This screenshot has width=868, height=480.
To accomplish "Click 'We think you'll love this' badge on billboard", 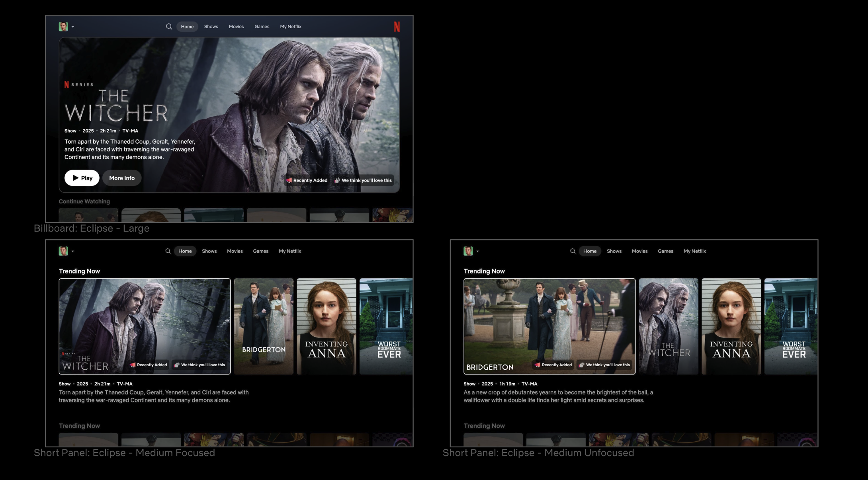I will point(363,180).
